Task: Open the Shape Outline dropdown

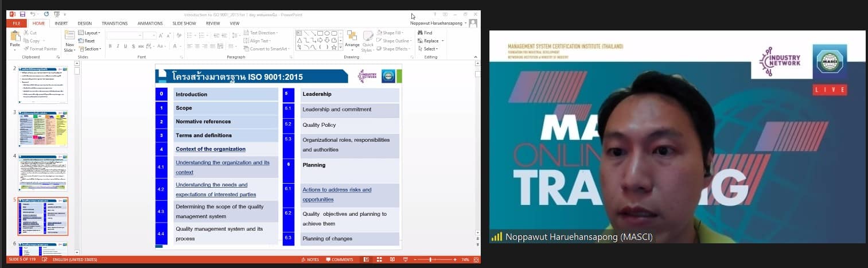Action: pyautogui.click(x=395, y=41)
